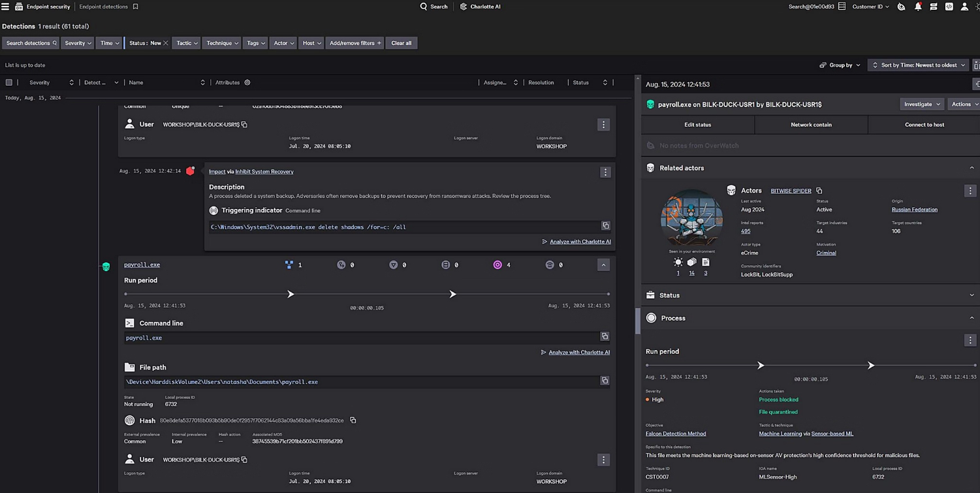Toggle the select all detections checkbox
980x493 pixels.
(8, 83)
